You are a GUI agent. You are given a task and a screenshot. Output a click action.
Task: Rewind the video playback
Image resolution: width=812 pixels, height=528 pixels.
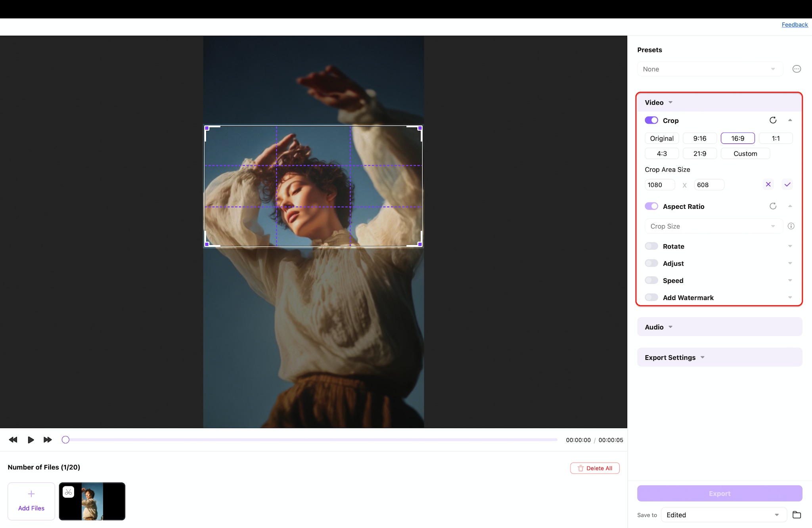pyautogui.click(x=13, y=440)
